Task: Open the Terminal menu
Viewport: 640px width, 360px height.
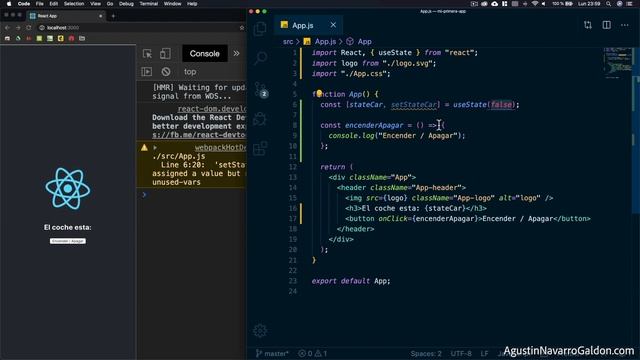Action: point(149,4)
